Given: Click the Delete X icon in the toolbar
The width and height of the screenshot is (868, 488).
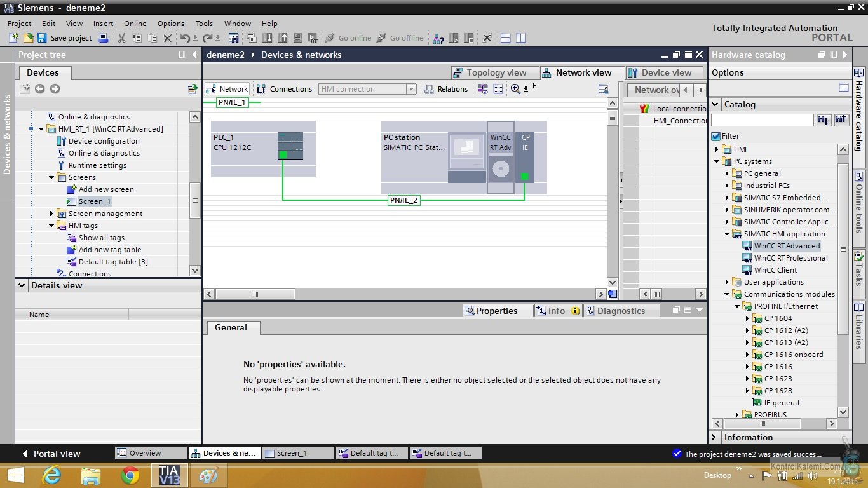Looking at the screenshot, I should [x=168, y=38].
